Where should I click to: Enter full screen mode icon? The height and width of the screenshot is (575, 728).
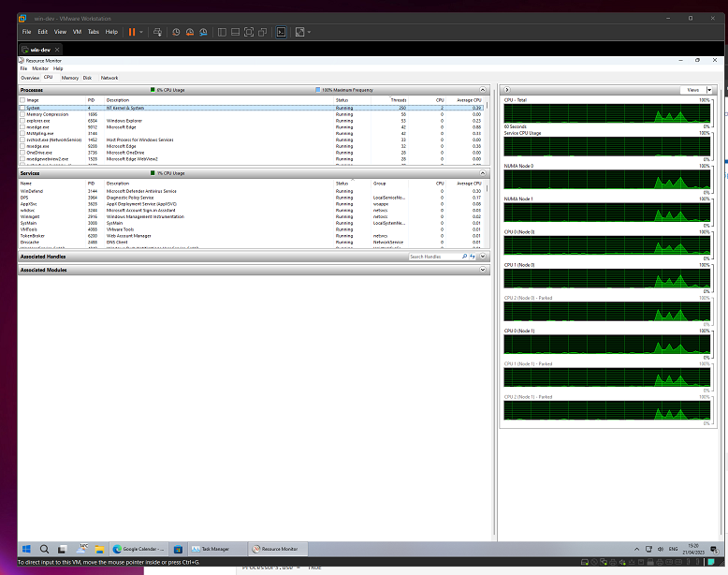[x=249, y=32]
